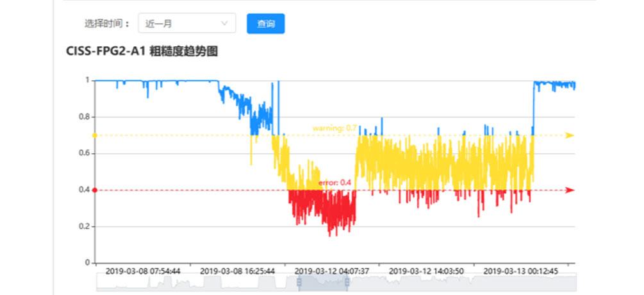
Task: Click the left handle of zoom slider
Action: pos(298,282)
